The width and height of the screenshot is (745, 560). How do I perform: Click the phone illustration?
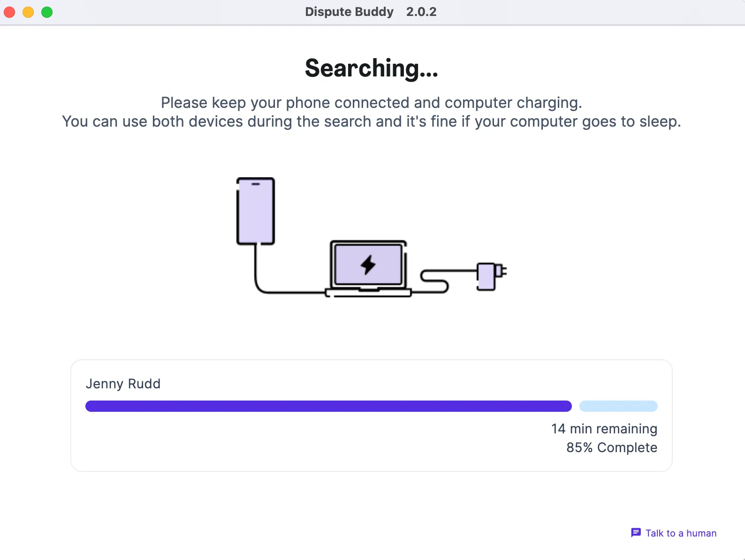(255, 210)
